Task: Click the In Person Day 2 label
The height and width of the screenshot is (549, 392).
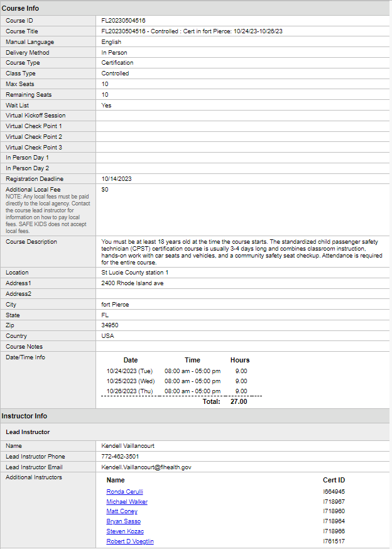Action: pyautogui.click(x=27, y=168)
